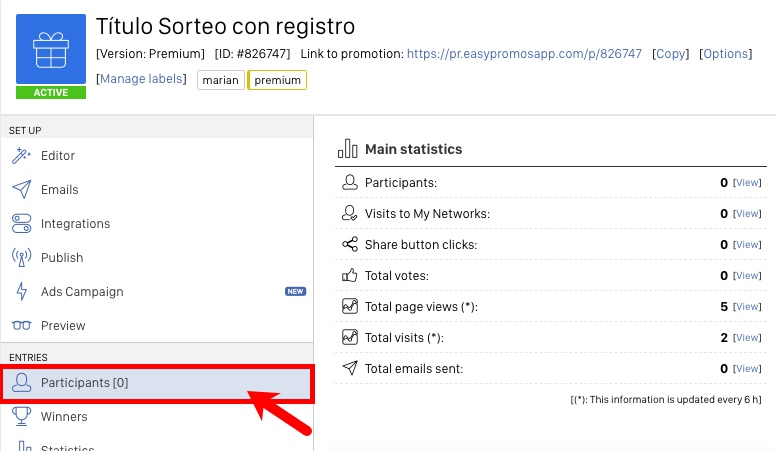Copy the promotion link
776x451 pixels.
click(x=671, y=53)
